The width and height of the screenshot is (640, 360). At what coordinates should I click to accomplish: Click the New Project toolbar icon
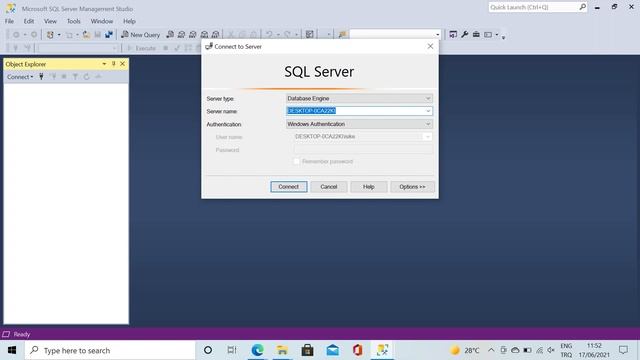tap(50, 35)
